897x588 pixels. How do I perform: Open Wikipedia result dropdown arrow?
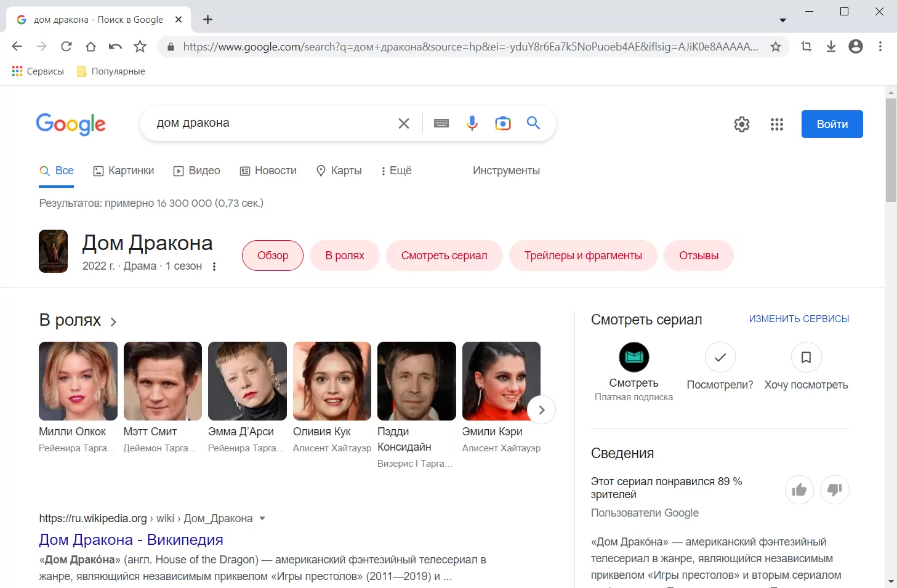262,518
